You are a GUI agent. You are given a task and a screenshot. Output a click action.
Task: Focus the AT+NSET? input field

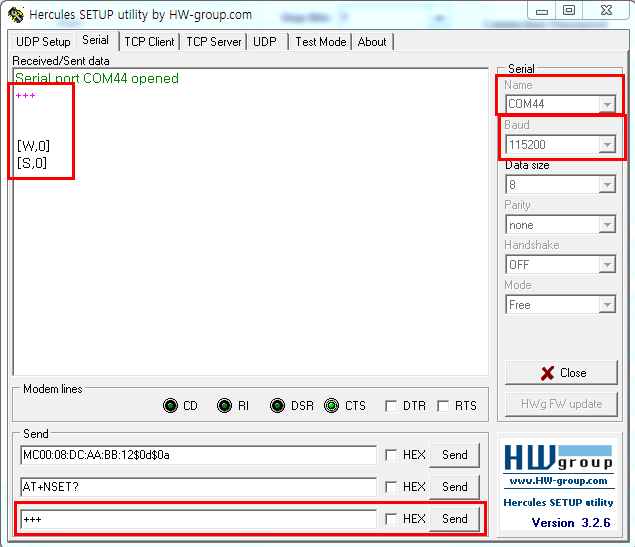click(x=198, y=487)
